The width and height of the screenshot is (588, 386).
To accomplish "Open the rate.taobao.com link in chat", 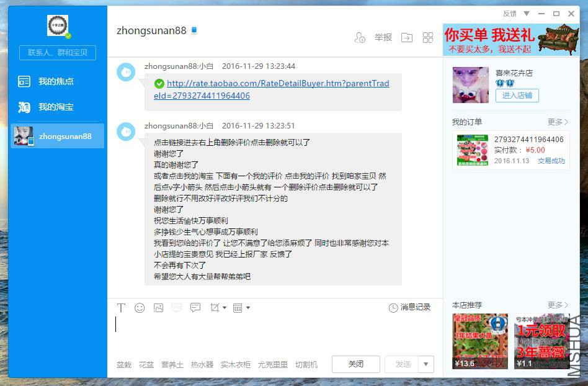I will coord(272,89).
